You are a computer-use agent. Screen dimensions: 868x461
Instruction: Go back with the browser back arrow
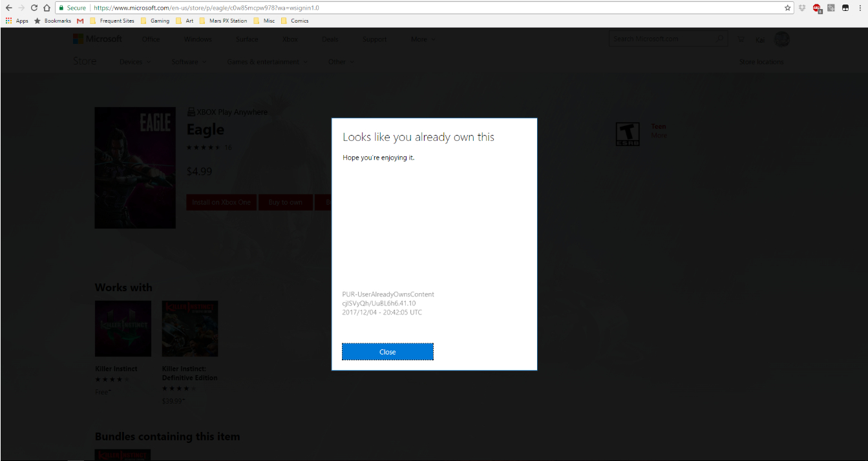pos(8,8)
